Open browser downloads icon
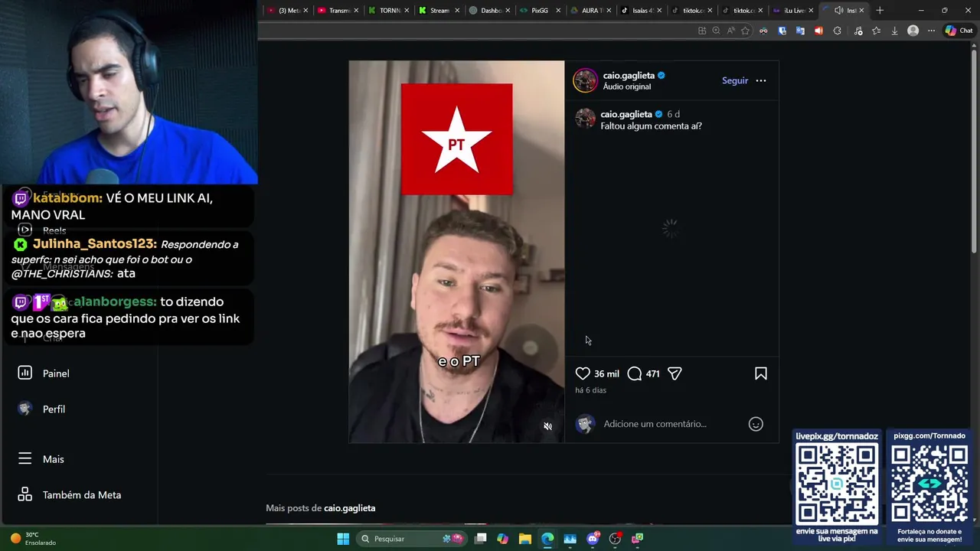The image size is (980, 551). [x=894, y=31]
